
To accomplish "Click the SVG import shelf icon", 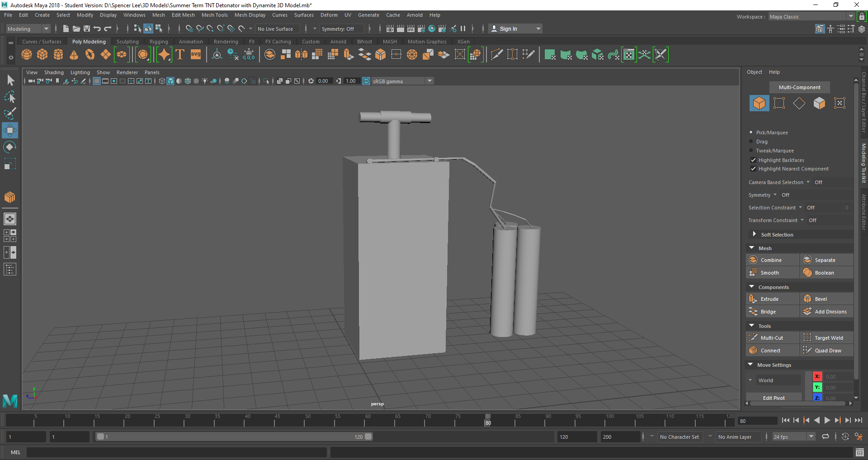I will click(x=195, y=55).
